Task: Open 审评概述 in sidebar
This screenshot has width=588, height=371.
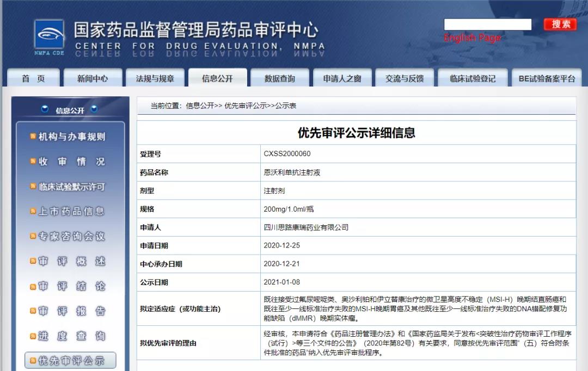Action: point(72,261)
